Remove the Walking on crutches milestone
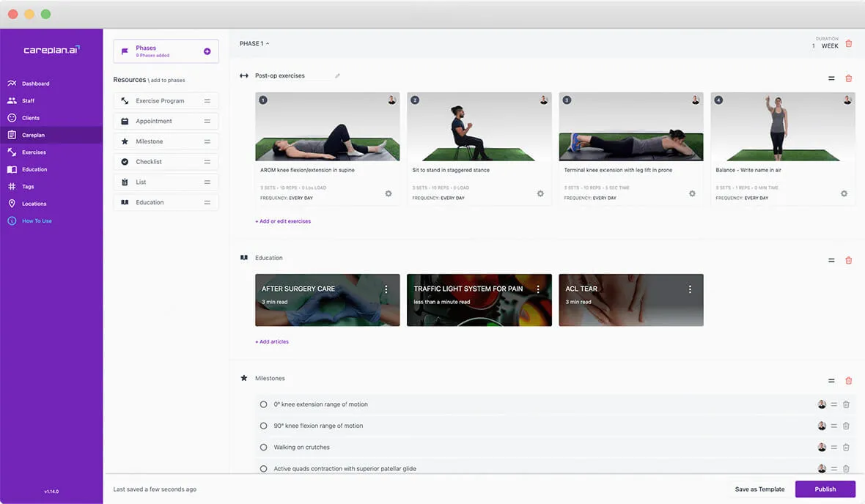This screenshot has height=504, width=865. tap(846, 448)
